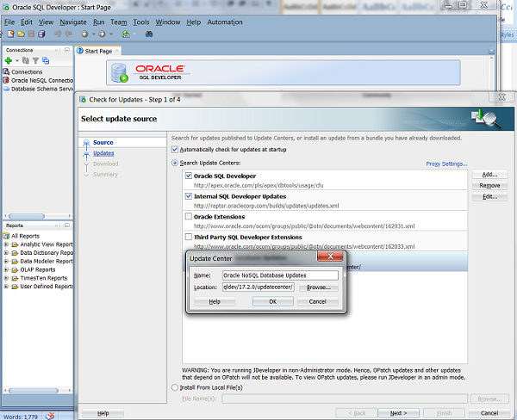Switch to the Start Page tab
This screenshot has height=420, width=517.
pyautogui.click(x=98, y=51)
